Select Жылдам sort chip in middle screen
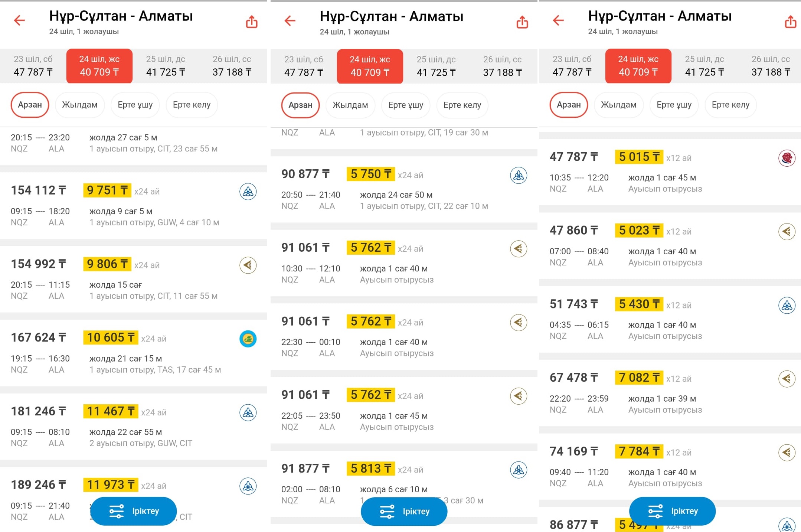 pyautogui.click(x=350, y=105)
